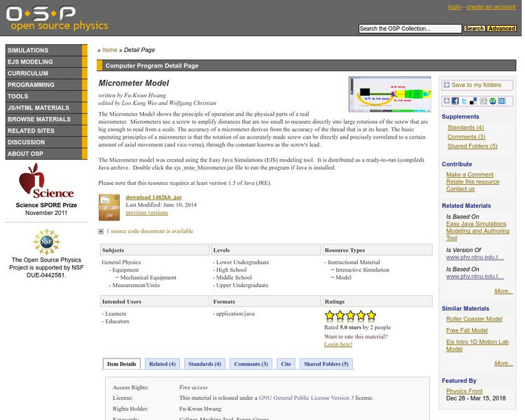The height and width of the screenshot is (420, 525).
Task: Go to Related Sites
Action: point(46,131)
